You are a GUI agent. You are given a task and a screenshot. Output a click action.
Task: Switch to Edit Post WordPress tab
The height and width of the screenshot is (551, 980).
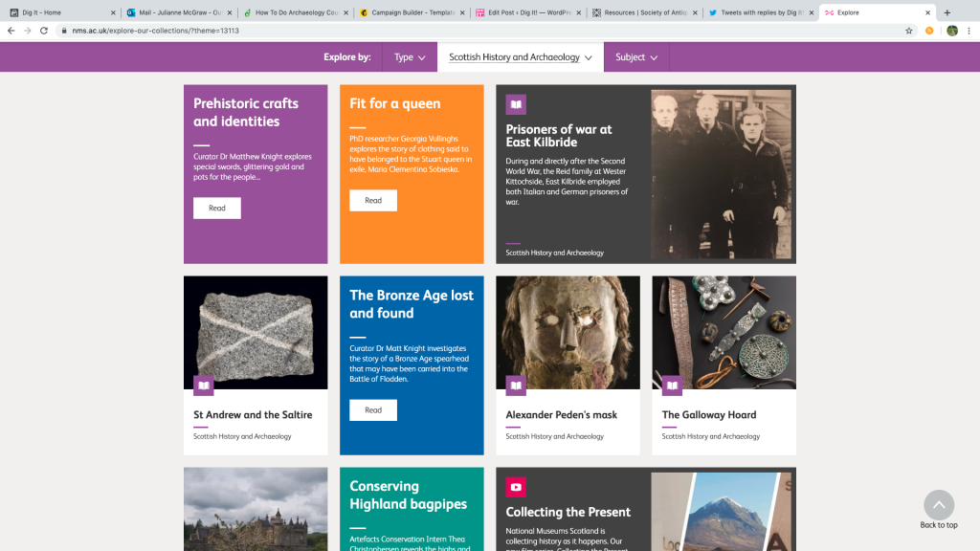(528, 12)
